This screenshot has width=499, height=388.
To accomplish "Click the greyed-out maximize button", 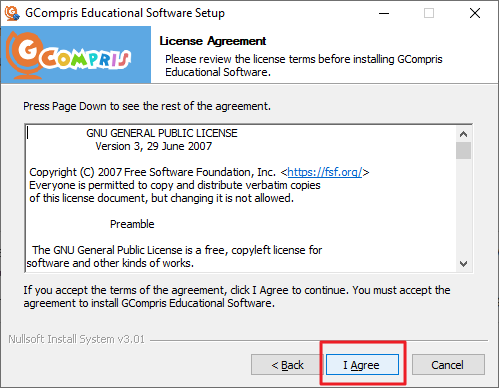I will (x=429, y=13).
